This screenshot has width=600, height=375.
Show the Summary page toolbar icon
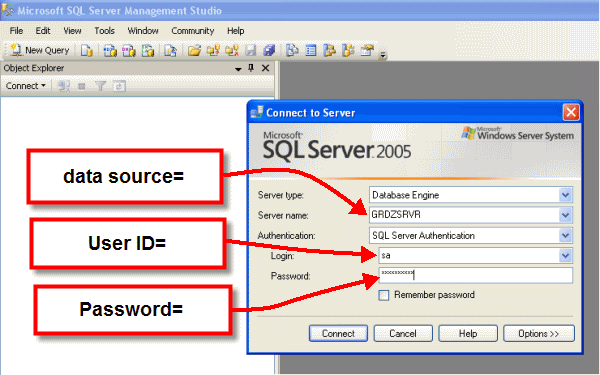click(x=311, y=50)
